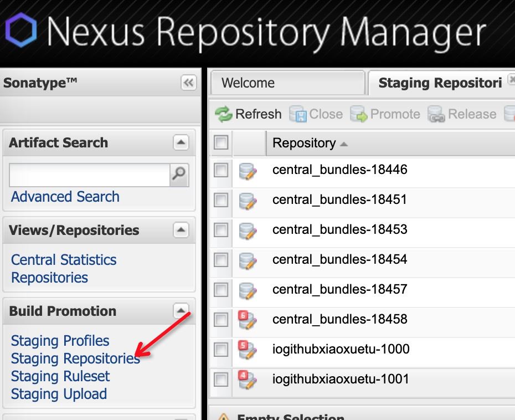The image size is (515, 420).
Task: Click the Artifact Search input field
Action: [x=89, y=175]
